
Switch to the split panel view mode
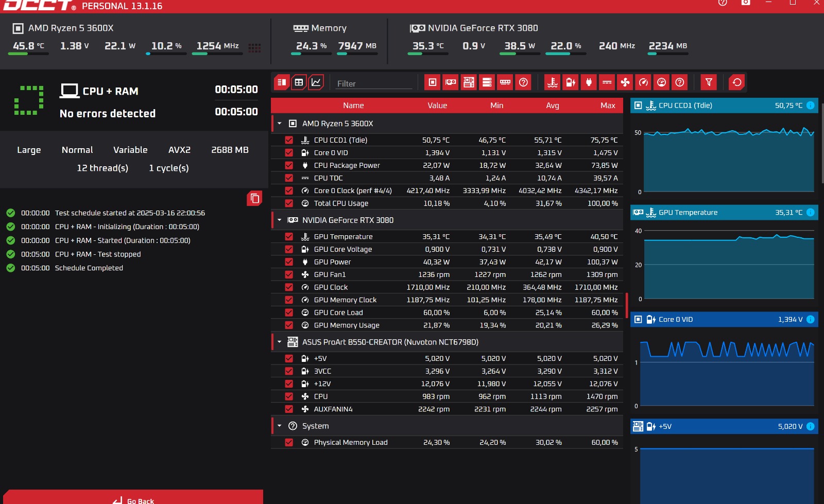click(282, 82)
